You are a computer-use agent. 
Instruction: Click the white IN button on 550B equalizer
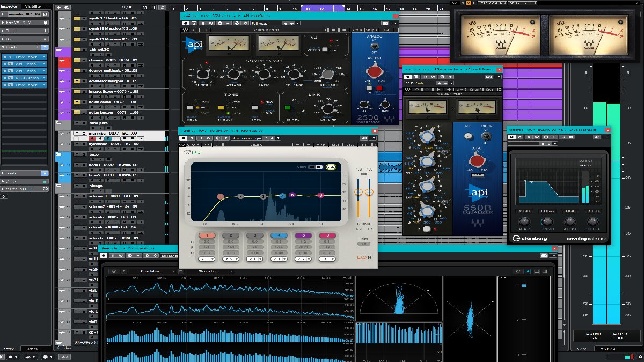tap(427, 229)
